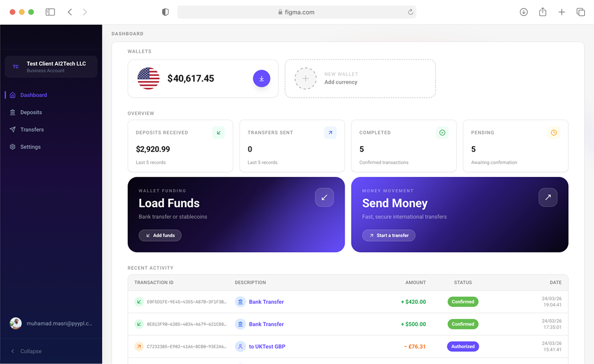Viewport: 594px width, 364px height.
Task: Click the page reload icon
Action: [x=410, y=12]
